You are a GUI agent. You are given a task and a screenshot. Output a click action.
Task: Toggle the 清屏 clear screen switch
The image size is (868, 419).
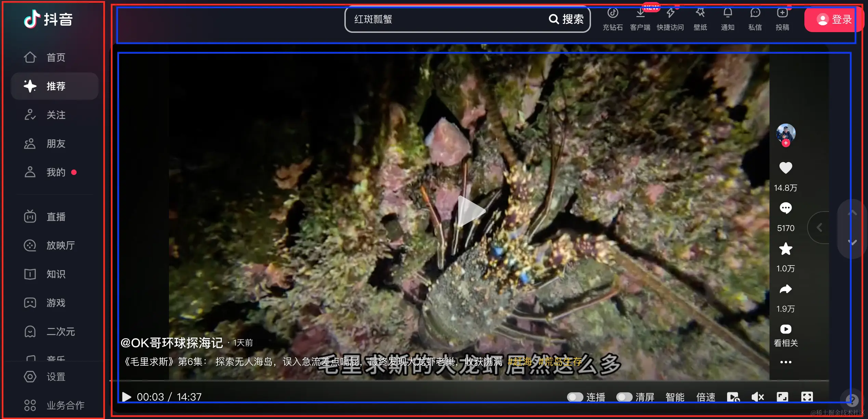click(x=624, y=397)
